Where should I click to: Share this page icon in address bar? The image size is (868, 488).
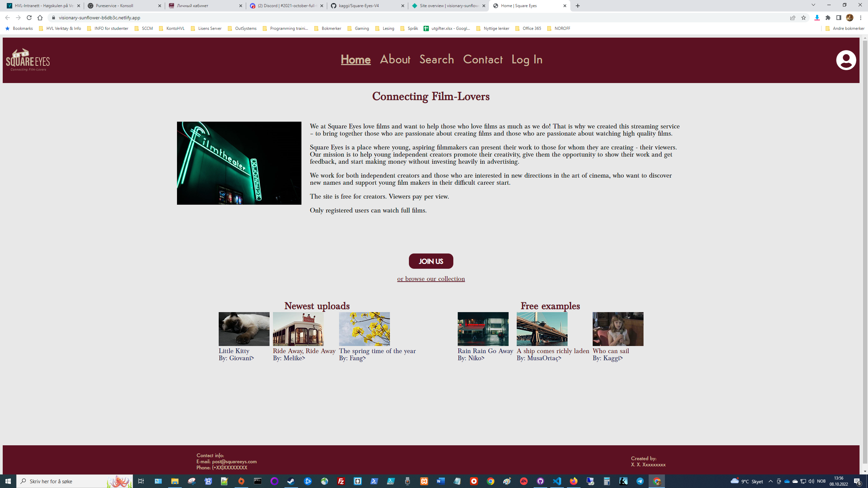tap(792, 18)
